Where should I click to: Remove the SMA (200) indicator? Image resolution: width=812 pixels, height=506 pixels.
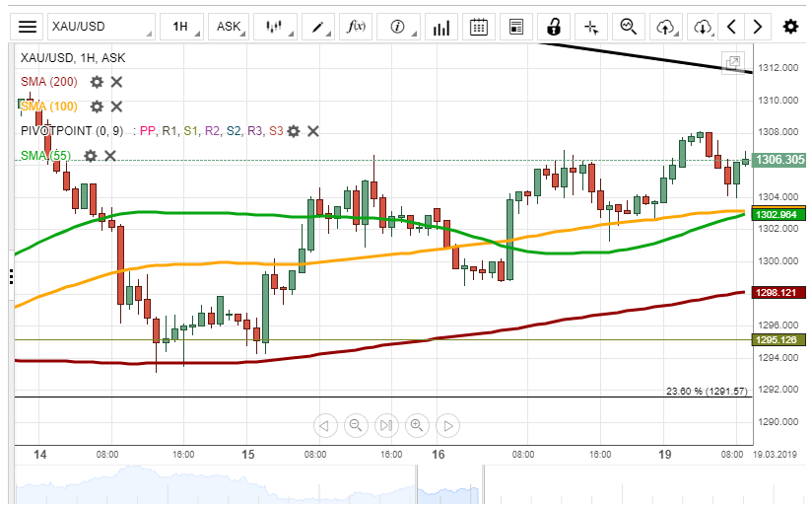pos(116,82)
